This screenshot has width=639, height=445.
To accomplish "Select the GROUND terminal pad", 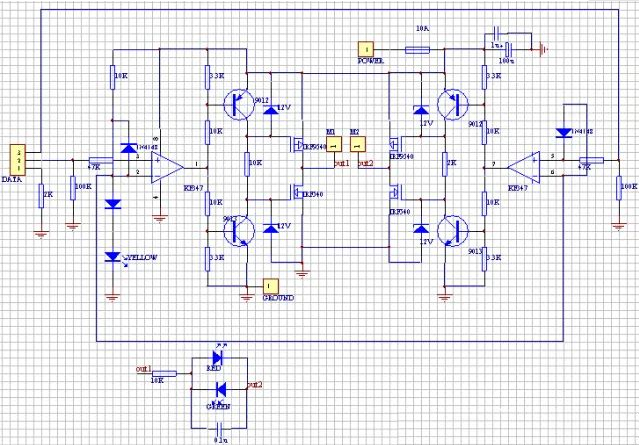I will pyautogui.click(x=268, y=285).
